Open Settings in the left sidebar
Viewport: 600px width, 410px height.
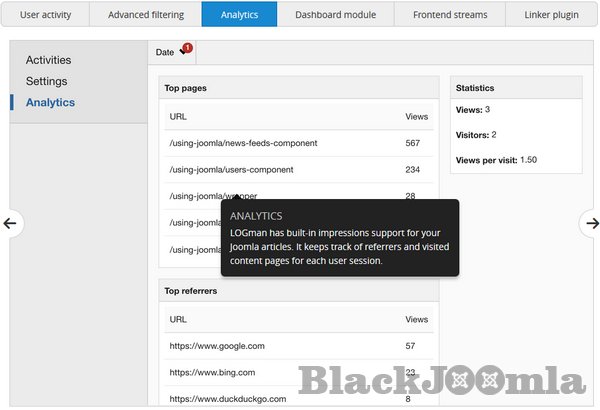47,81
